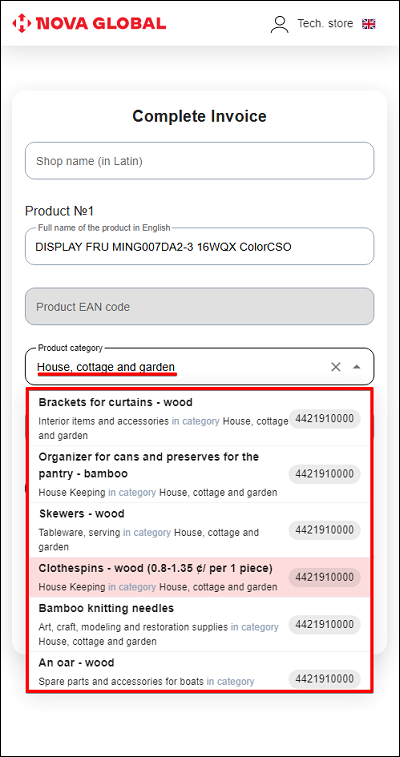Change language via UK flag icon
The height and width of the screenshot is (757, 400).
click(369, 24)
